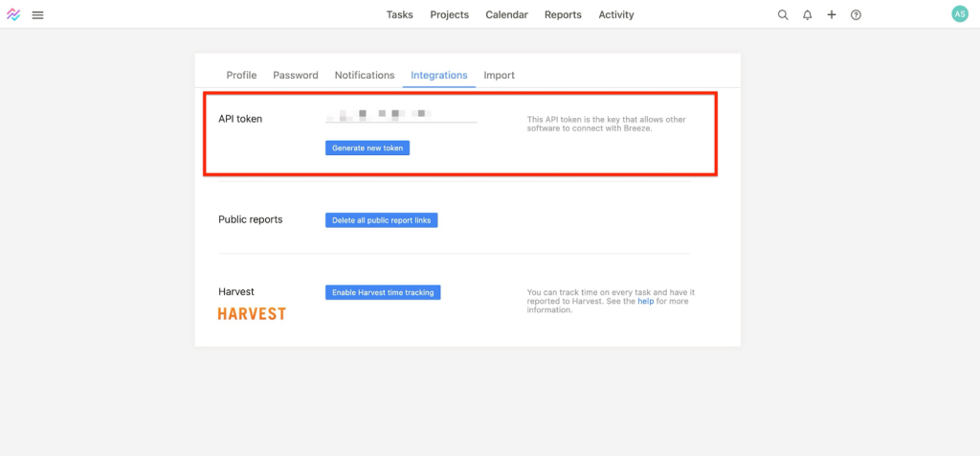Click the plus add icon
This screenshot has width=980, height=456.
click(832, 15)
